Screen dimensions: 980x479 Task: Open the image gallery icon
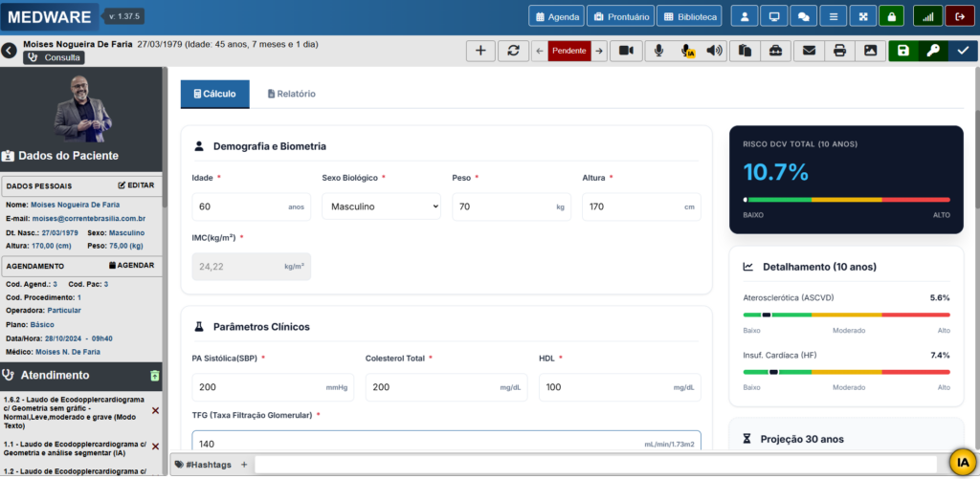[x=870, y=51]
